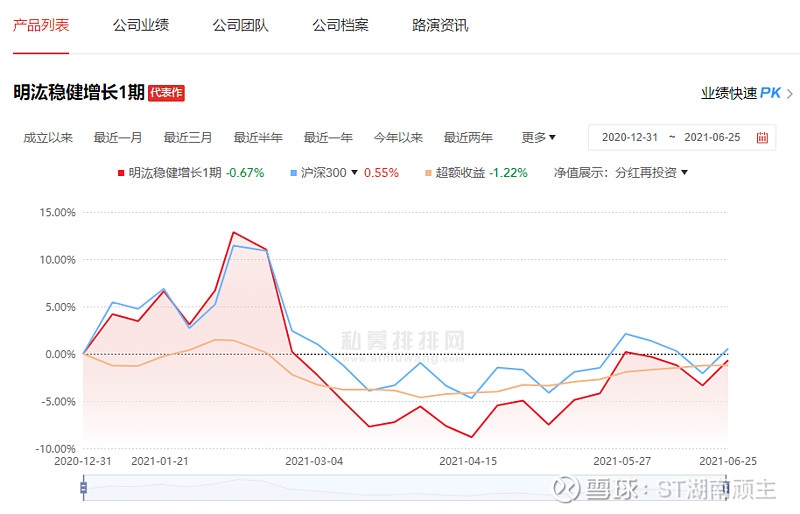Select the 成立以来 time range
Image resolution: width=800 pixels, height=514 pixels.
click(x=48, y=138)
